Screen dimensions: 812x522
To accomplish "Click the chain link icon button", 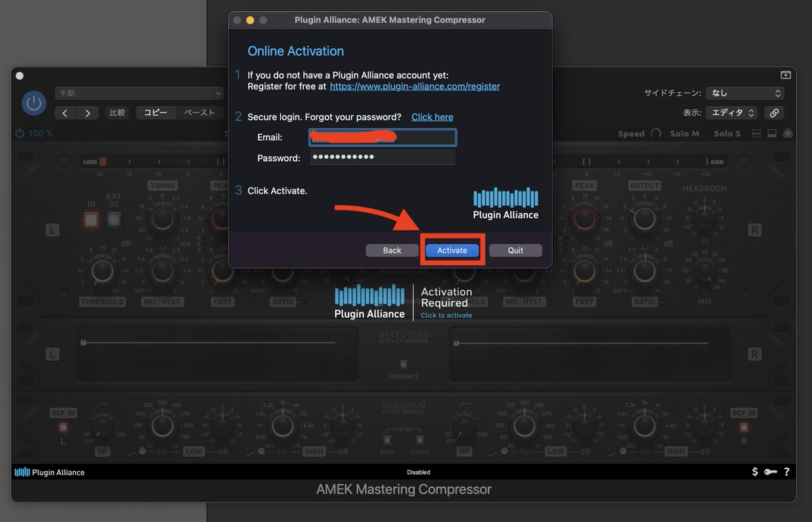I will pyautogui.click(x=774, y=113).
